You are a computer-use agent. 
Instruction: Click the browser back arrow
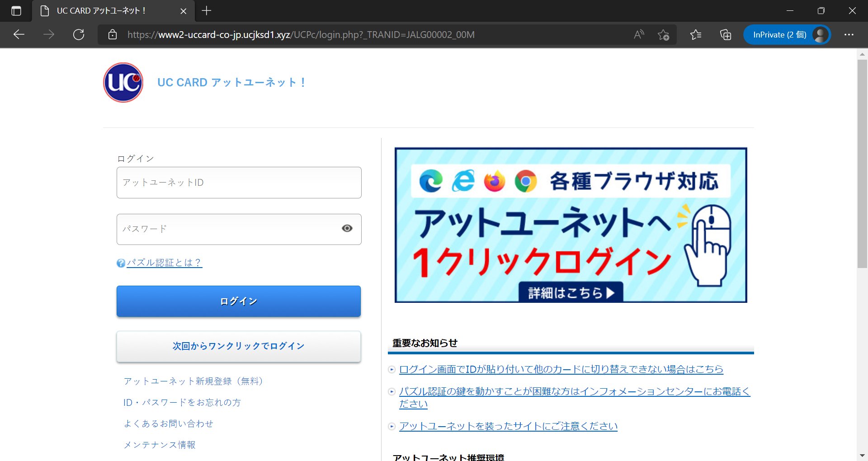click(x=19, y=35)
